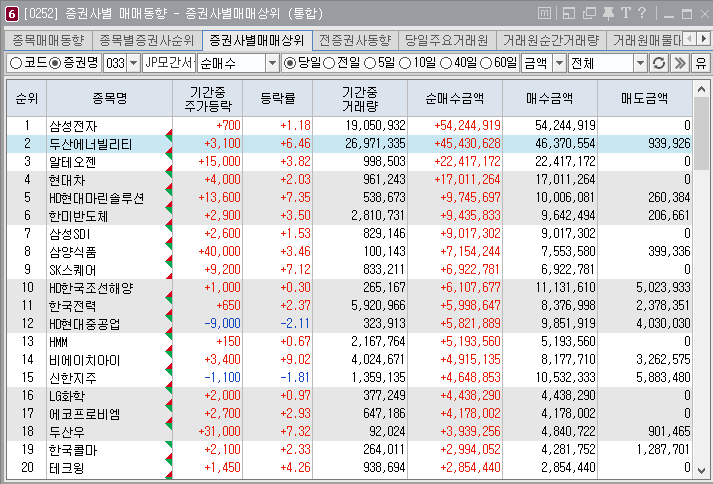Select the 한미반도체 row name

78,216
